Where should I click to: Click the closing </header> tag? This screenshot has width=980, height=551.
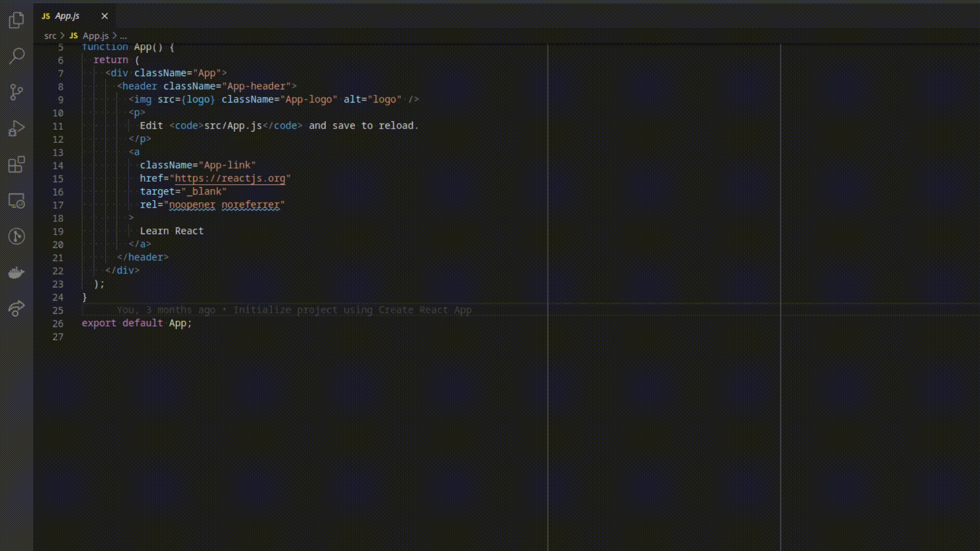pos(142,258)
